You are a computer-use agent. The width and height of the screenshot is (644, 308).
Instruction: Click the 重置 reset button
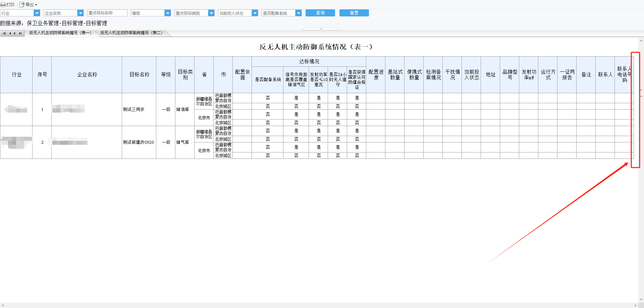coord(354,13)
